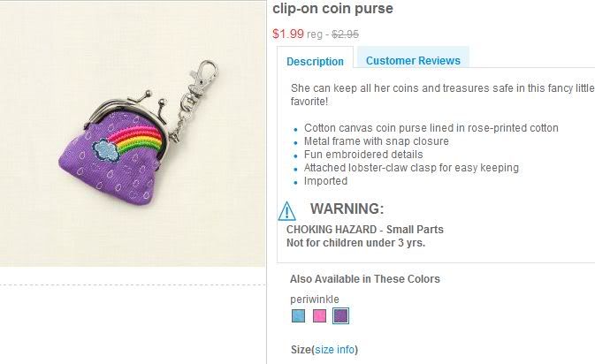Click the $1.99 sale price
Screen dimensions: 595x364
point(287,34)
